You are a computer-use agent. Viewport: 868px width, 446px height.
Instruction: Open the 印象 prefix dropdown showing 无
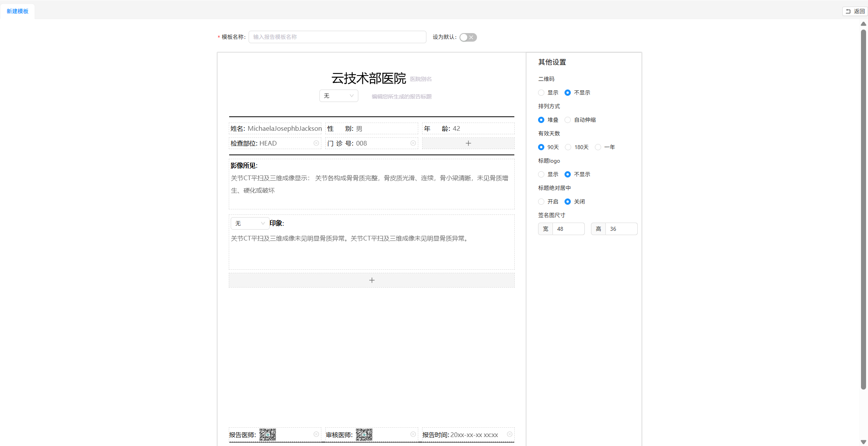[x=249, y=223]
